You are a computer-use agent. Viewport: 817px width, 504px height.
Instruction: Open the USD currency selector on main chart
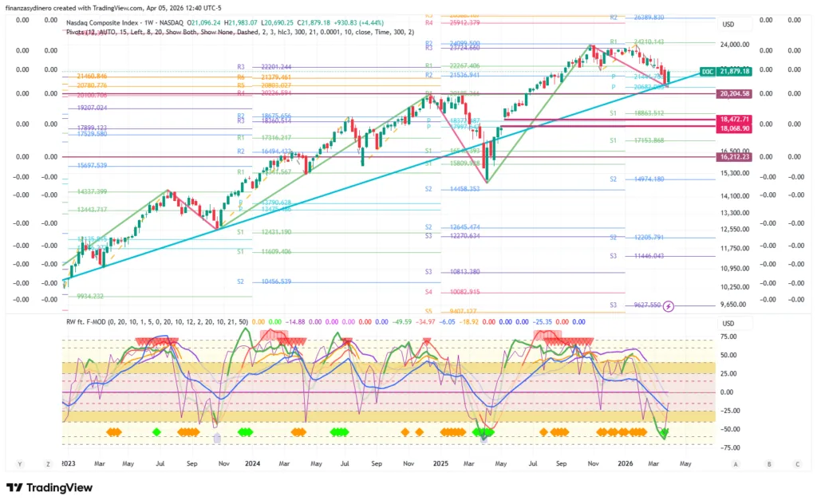tap(728, 24)
